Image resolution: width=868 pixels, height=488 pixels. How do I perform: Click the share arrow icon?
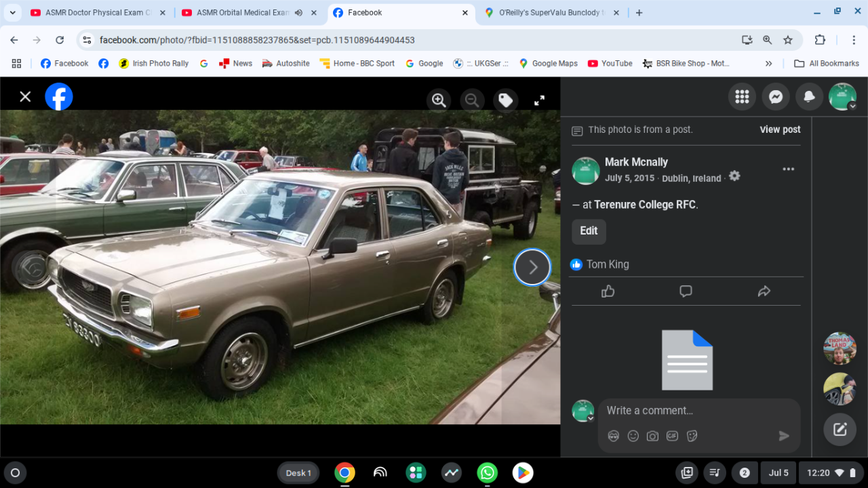tap(764, 291)
